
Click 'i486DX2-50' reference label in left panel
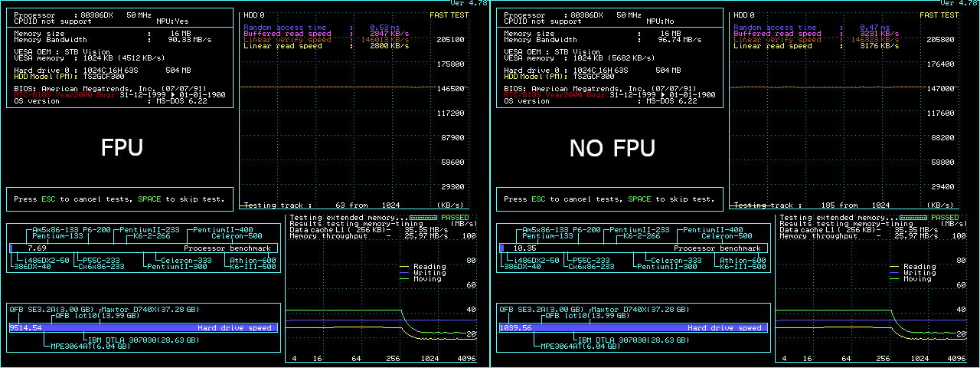pyautogui.click(x=45, y=261)
